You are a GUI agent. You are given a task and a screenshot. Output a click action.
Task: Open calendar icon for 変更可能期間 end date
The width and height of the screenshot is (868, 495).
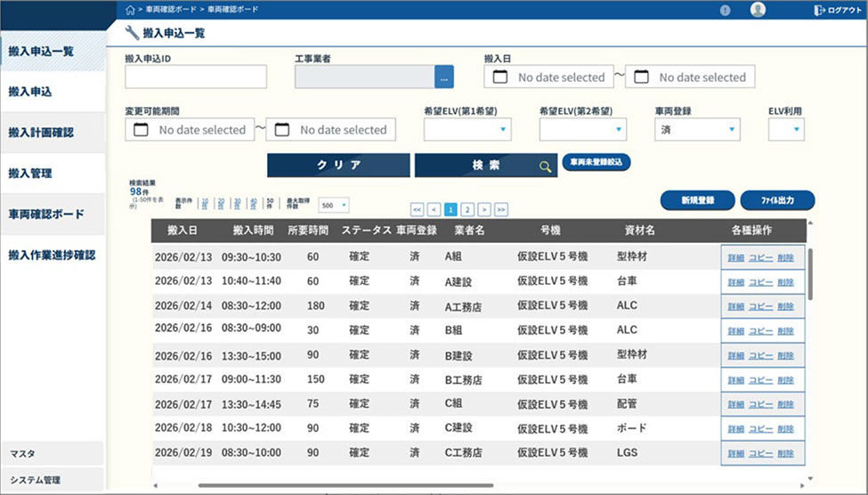coord(282,130)
